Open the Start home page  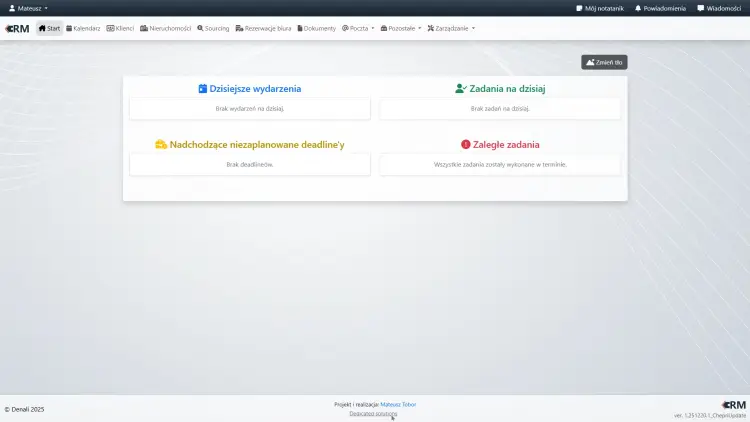[x=49, y=28]
